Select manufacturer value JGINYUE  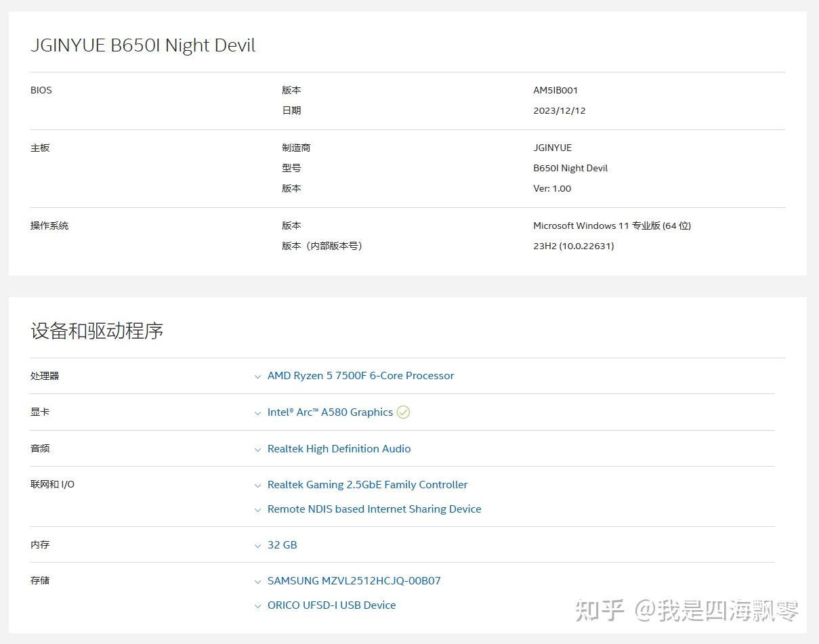[x=552, y=148]
